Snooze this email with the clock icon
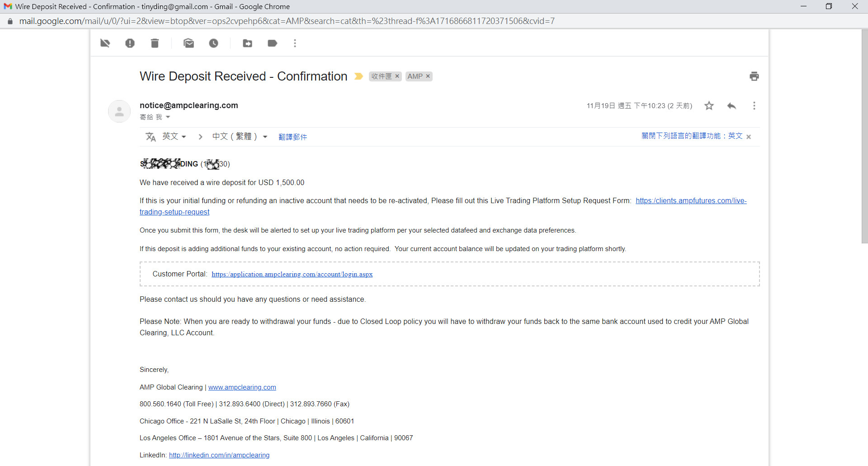The image size is (868, 466). 213,43
